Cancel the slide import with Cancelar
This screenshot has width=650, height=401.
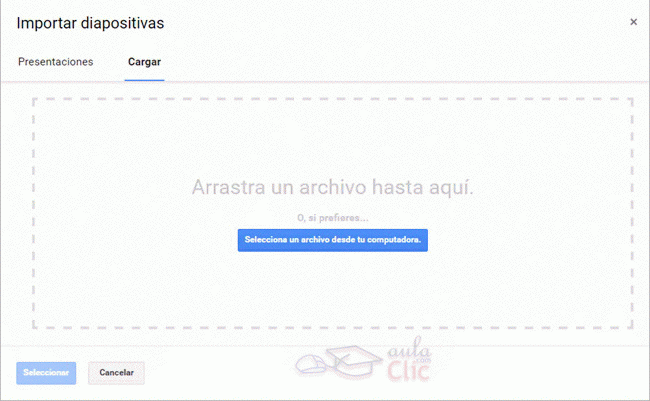click(117, 373)
